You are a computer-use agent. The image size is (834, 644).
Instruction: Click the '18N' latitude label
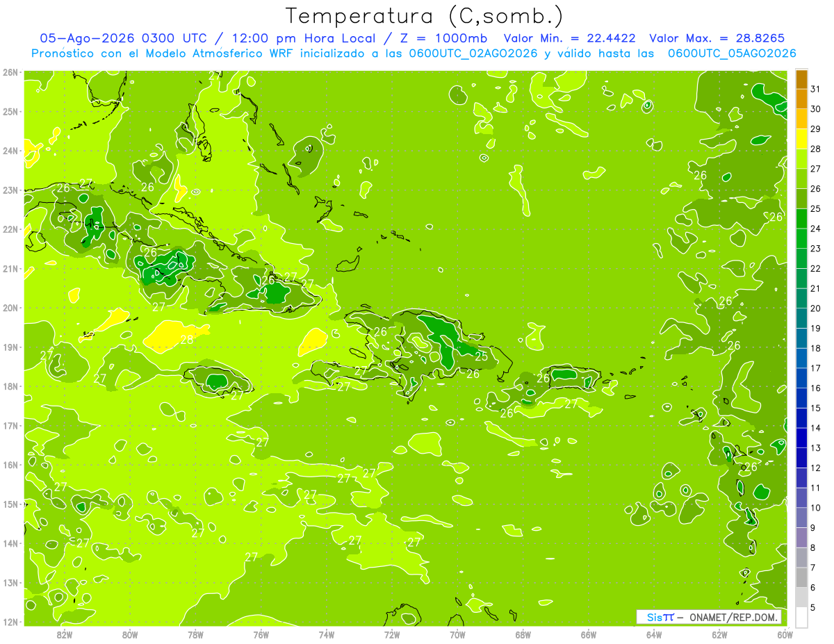click(x=10, y=386)
